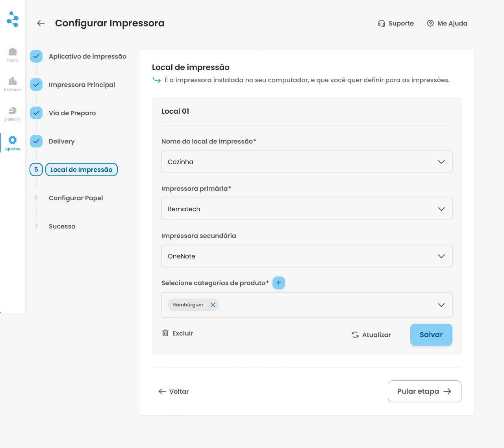Click the Excluir trash icon

(x=165, y=333)
